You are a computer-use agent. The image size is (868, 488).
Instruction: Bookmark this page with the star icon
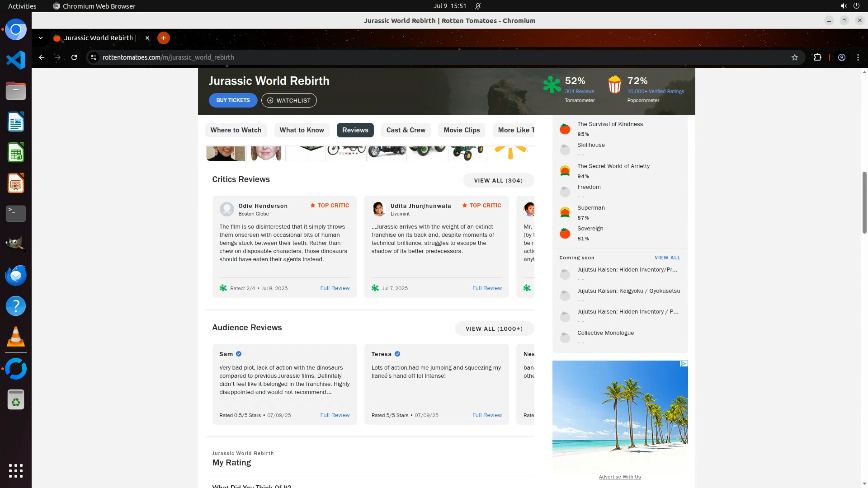(x=795, y=57)
